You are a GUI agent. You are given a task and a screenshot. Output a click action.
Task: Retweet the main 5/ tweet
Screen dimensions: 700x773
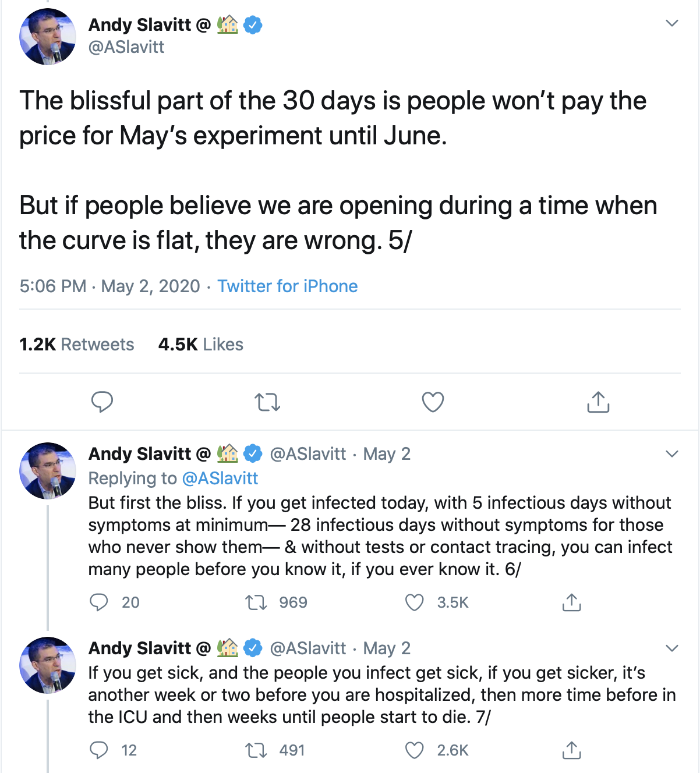[x=268, y=402]
